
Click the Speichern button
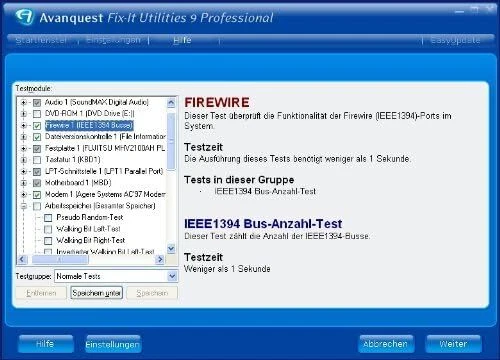(152, 293)
